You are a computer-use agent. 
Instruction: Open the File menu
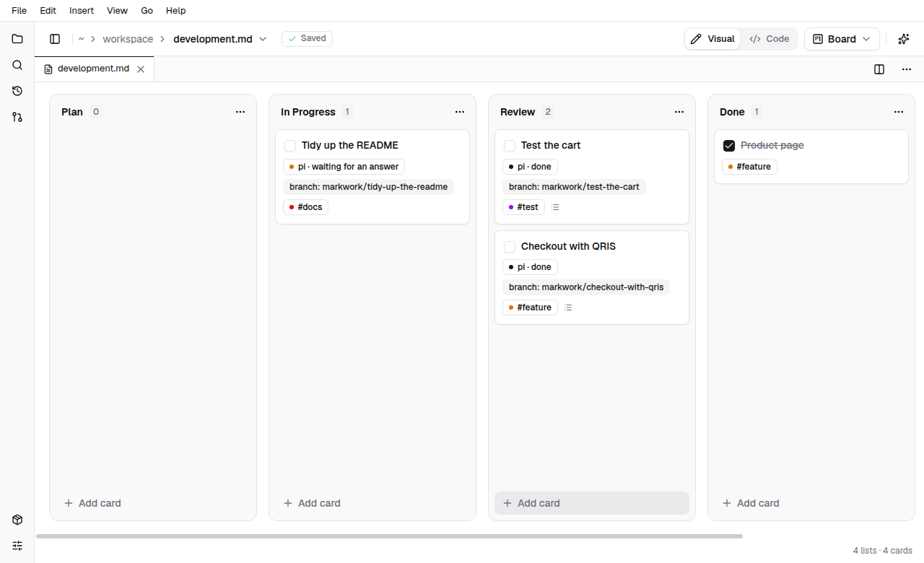coord(19,11)
